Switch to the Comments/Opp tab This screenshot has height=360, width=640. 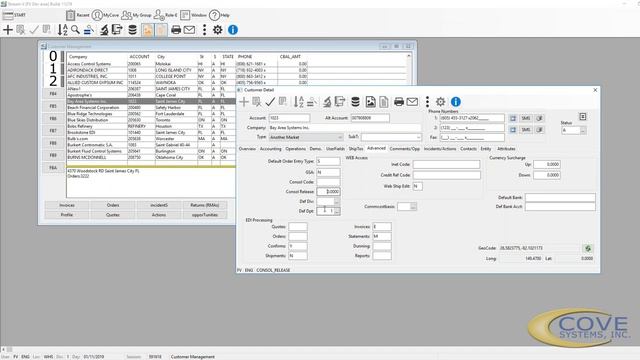point(404,149)
